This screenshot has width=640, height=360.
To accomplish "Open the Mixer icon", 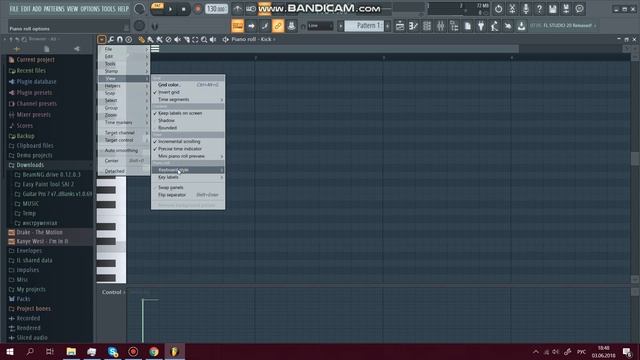I will coord(440,26).
